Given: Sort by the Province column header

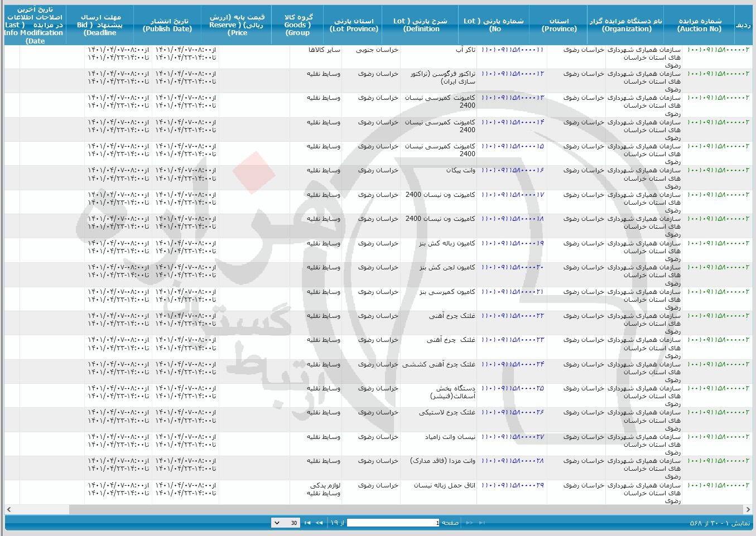Looking at the screenshot, I should pyautogui.click(x=559, y=25).
